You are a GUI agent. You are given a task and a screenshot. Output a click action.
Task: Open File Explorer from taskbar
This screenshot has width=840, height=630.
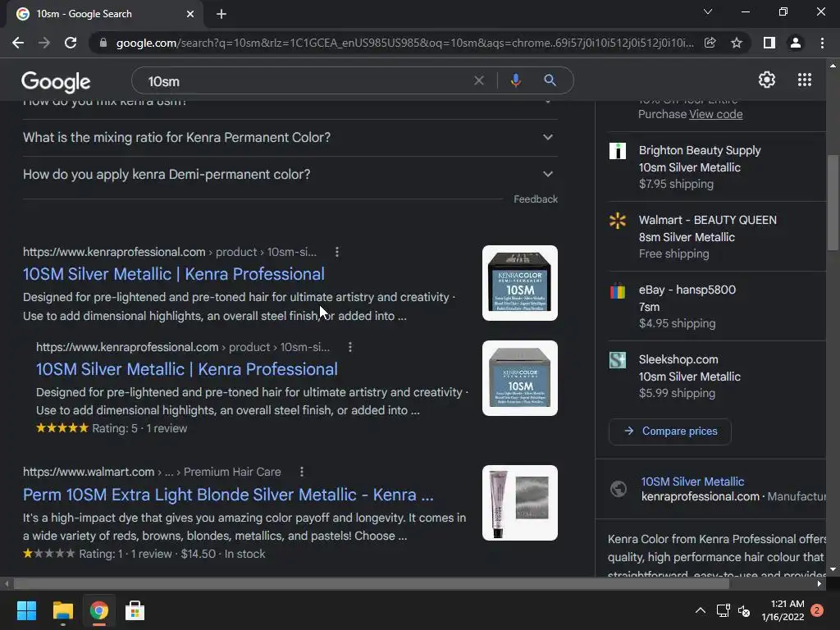coord(62,610)
